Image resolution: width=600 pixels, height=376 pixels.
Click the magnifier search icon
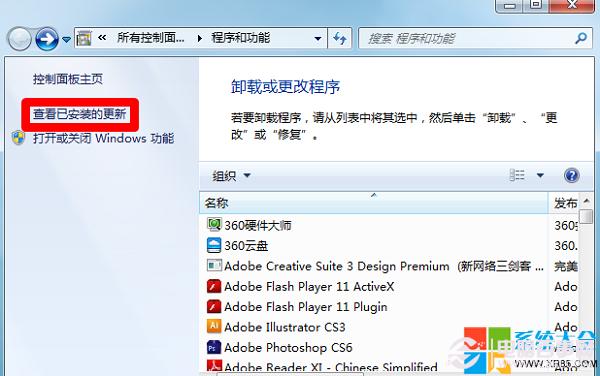tap(581, 38)
